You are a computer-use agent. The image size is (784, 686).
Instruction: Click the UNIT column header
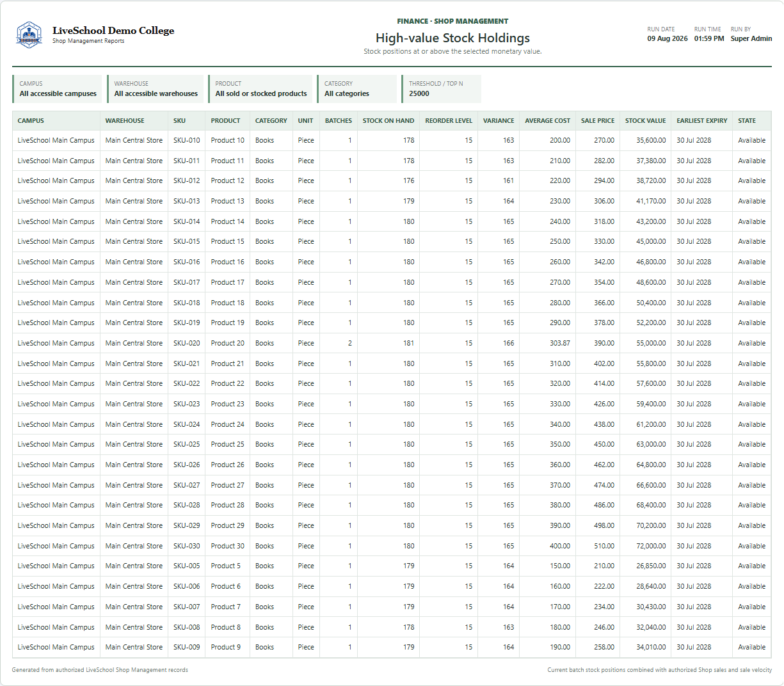pos(305,120)
